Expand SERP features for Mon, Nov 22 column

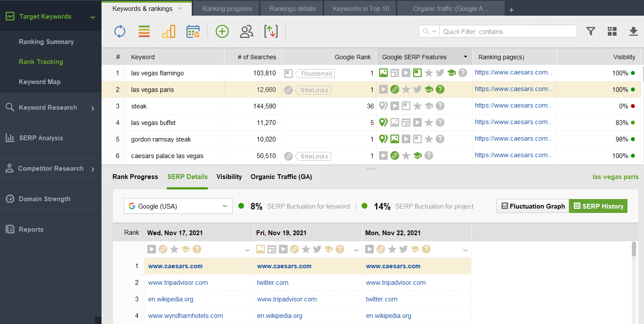pyautogui.click(x=465, y=250)
